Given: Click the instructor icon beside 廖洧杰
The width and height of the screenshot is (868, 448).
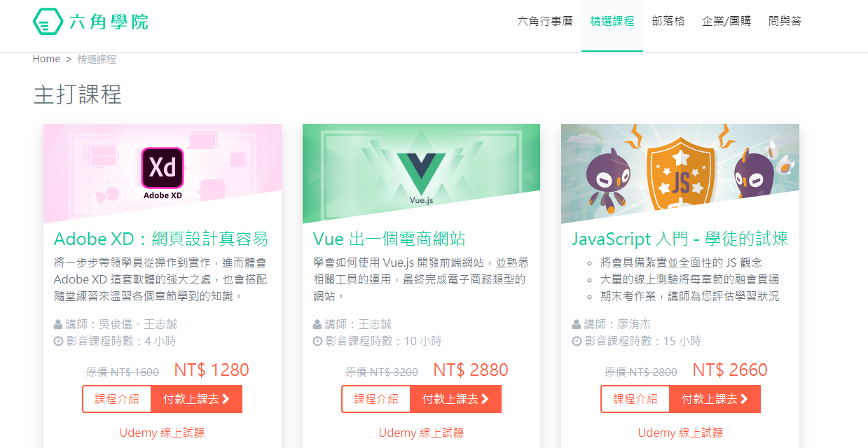Looking at the screenshot, I should pyautogui.click(x=577, y=324).
